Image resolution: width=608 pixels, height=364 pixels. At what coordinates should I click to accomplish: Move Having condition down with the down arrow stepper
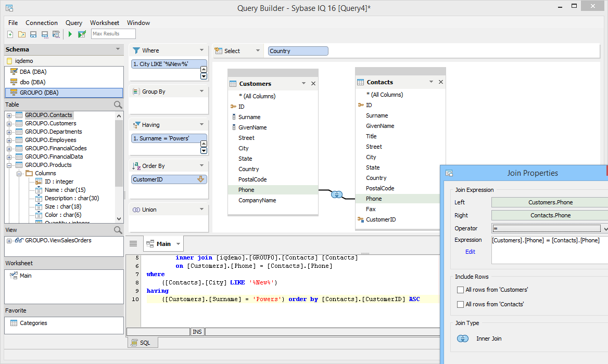[x=204, y=151]
